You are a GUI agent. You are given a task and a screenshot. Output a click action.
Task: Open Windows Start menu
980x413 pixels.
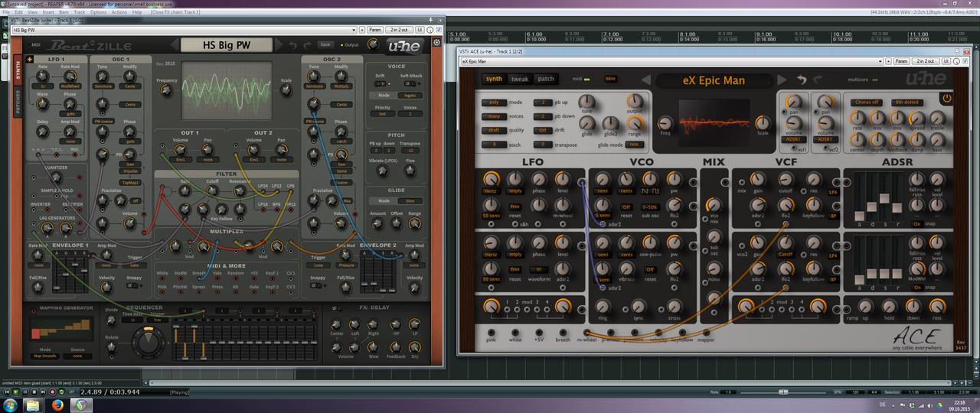(x=11, y=405)
